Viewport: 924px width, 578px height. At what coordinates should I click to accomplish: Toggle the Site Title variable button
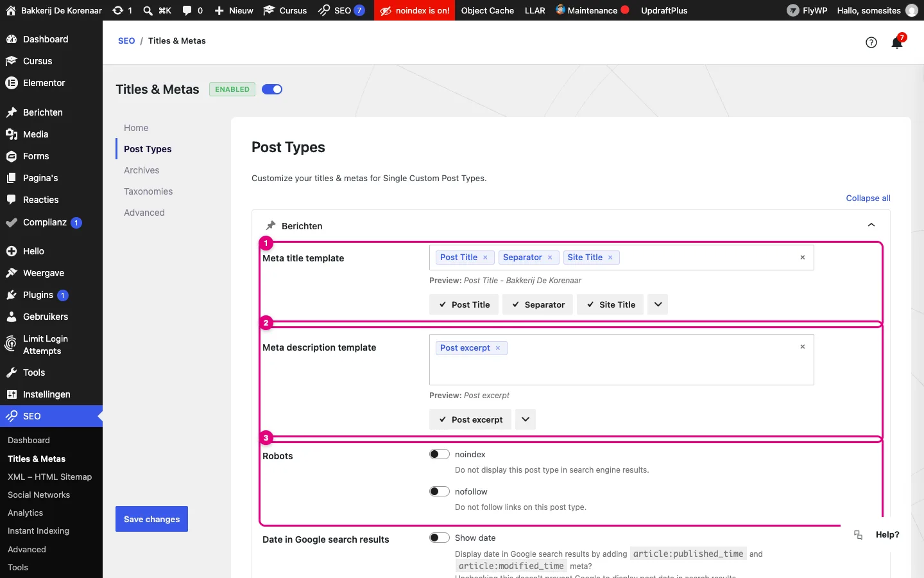click(x=611, y=304)
